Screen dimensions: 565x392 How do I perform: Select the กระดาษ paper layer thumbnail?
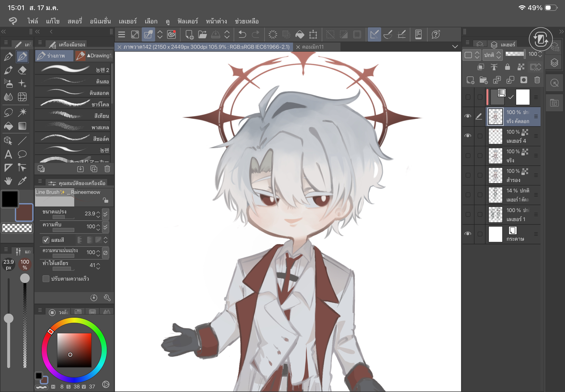495,234
